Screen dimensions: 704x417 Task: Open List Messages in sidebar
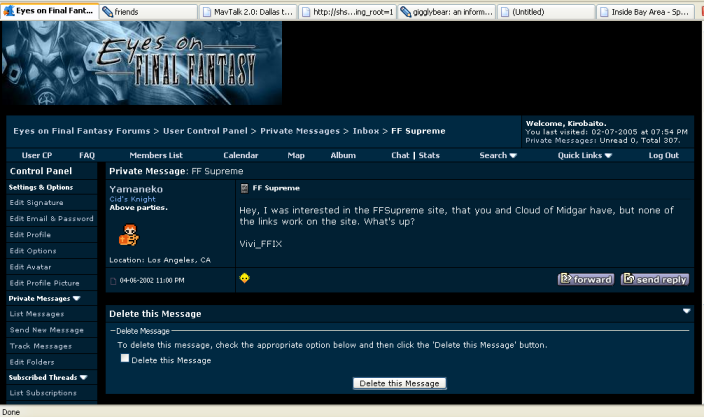click(x=37, y=314)
